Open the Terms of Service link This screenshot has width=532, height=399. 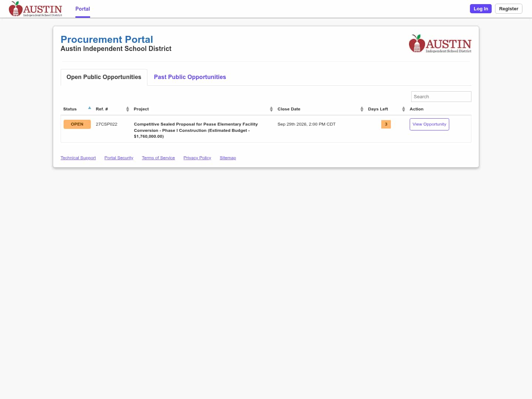pyautogui.click(x=158, y=158)
